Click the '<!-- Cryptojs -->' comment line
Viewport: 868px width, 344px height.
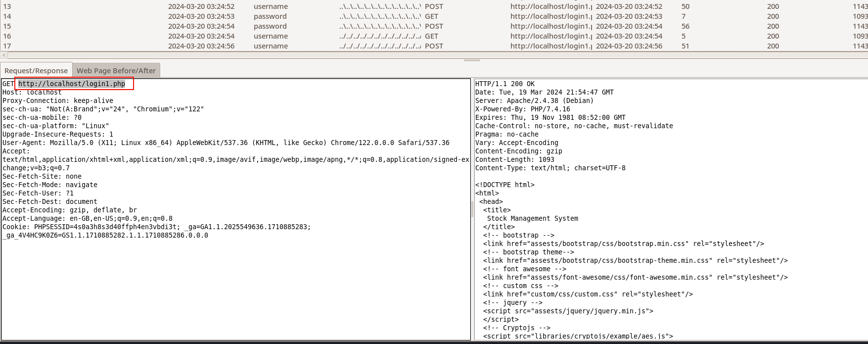pyautogui.click(x=517, y=328)
